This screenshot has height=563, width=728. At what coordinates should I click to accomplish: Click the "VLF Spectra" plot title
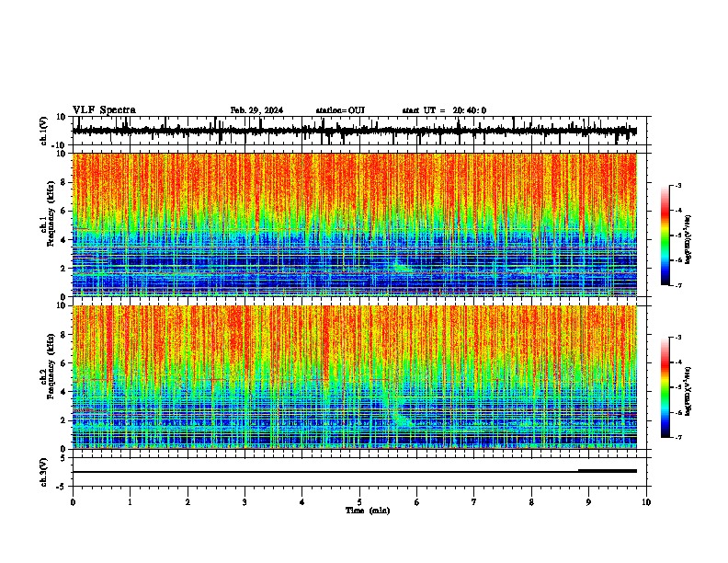(x=104, y=110)
